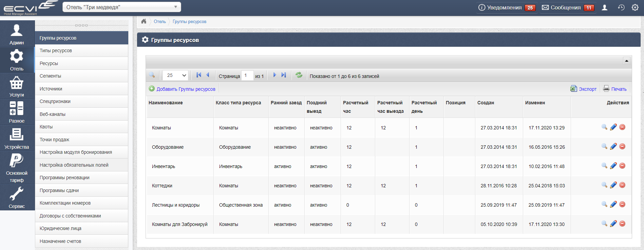Refresh the table records

(x=299, y=75)
